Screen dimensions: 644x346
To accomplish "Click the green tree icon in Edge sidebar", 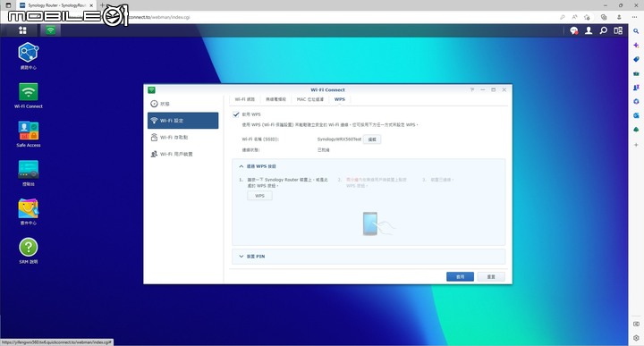I will pyautogui.click(x=636, y=130).
